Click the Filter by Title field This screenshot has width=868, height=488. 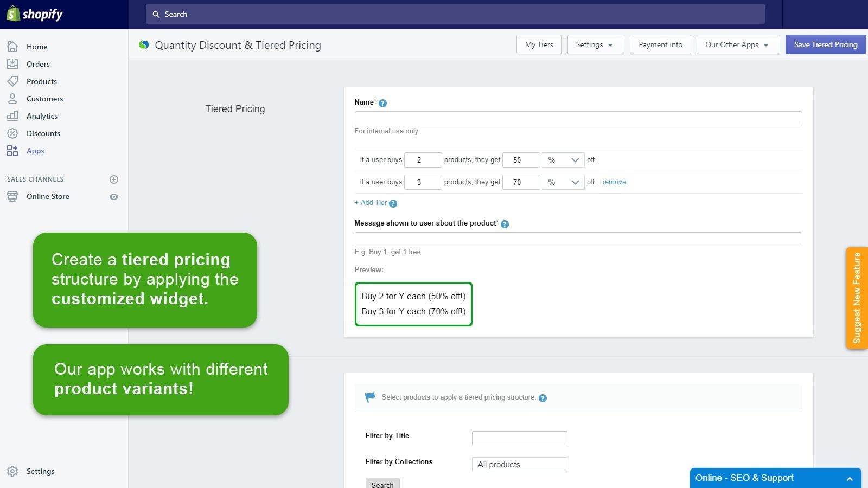pyautogui.click(x=519, y=439)
